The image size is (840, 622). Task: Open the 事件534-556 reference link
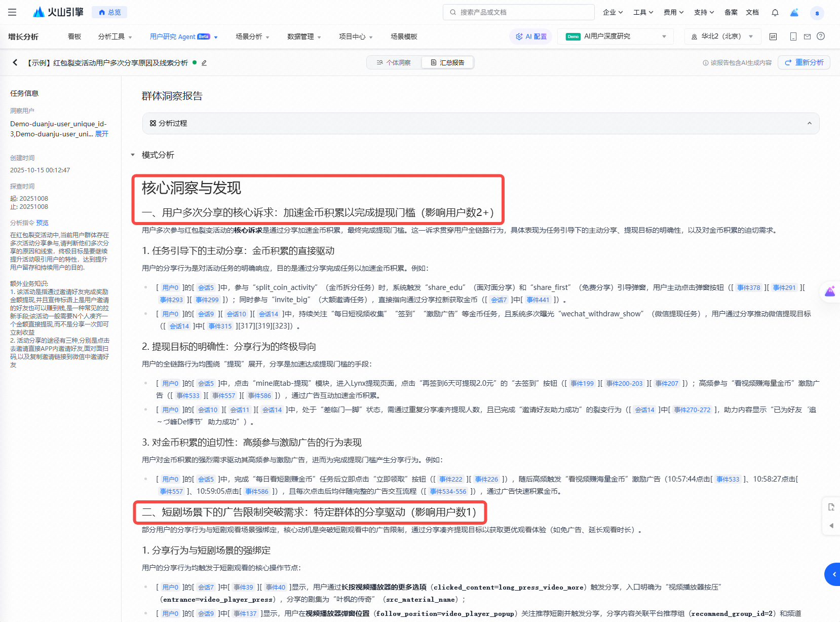[448, 491]
